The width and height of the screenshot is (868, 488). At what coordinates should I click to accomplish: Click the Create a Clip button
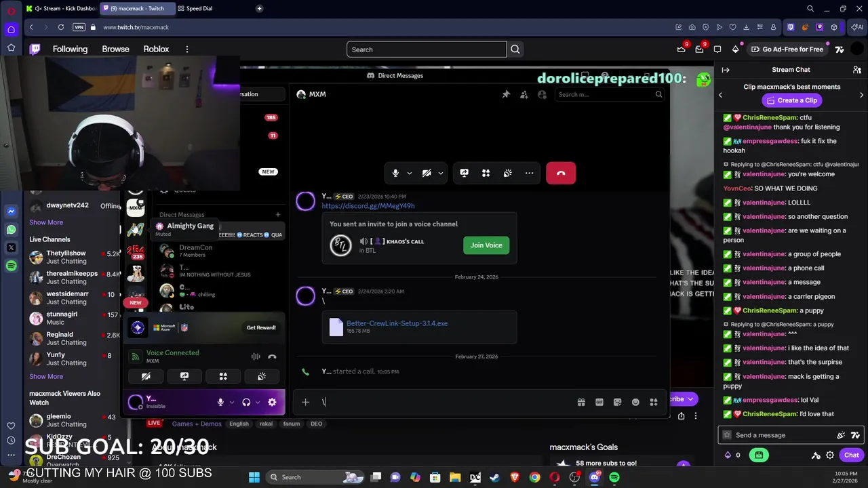[791, 100]
